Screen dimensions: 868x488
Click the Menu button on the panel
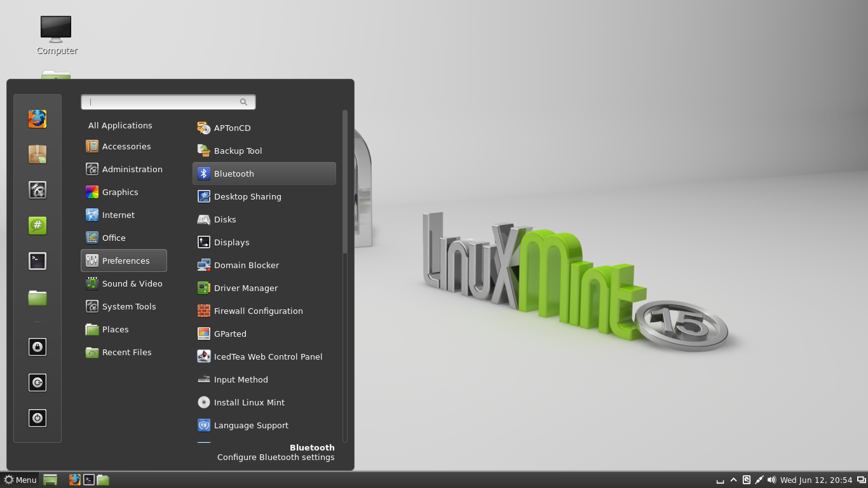[x=20, y=480]
